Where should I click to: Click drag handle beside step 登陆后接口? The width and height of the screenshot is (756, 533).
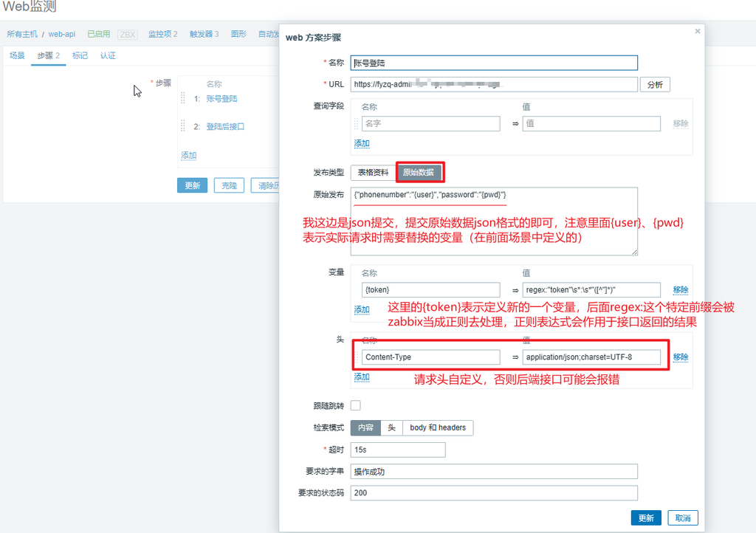point(183,126)
